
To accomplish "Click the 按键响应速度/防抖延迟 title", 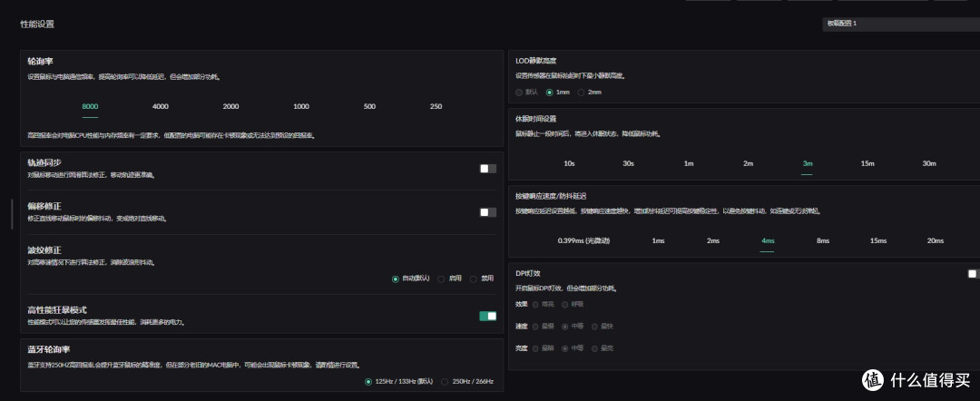I will (551, 196).
